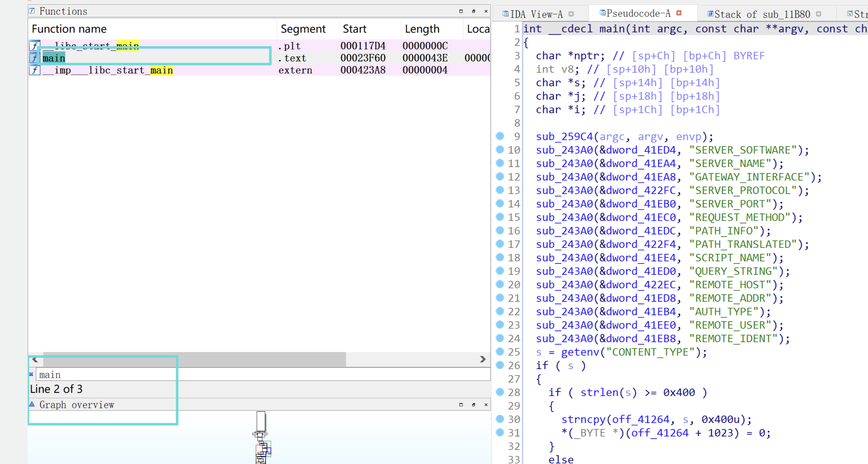Toggle breakpoint dot on line 30
The image size is (868, 464).
(x=500, y=419)
